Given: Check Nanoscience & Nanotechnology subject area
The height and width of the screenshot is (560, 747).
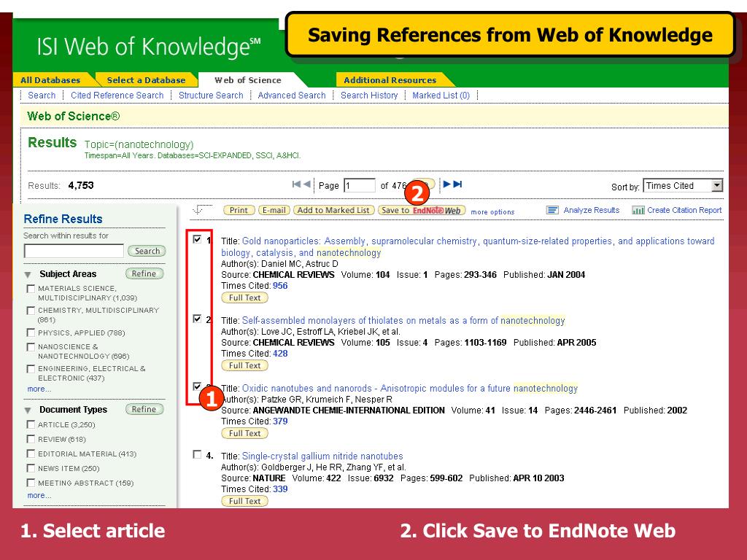Looking at the screenshot, I should (31, 346).
